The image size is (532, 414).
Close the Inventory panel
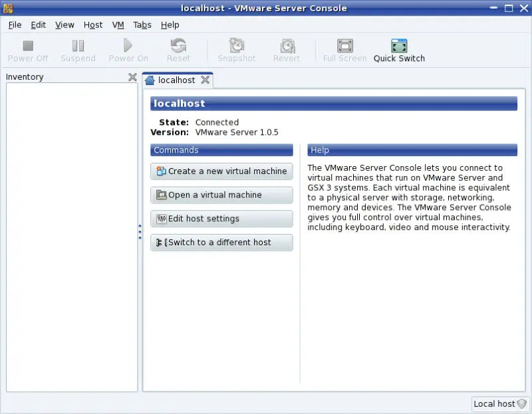132,77
